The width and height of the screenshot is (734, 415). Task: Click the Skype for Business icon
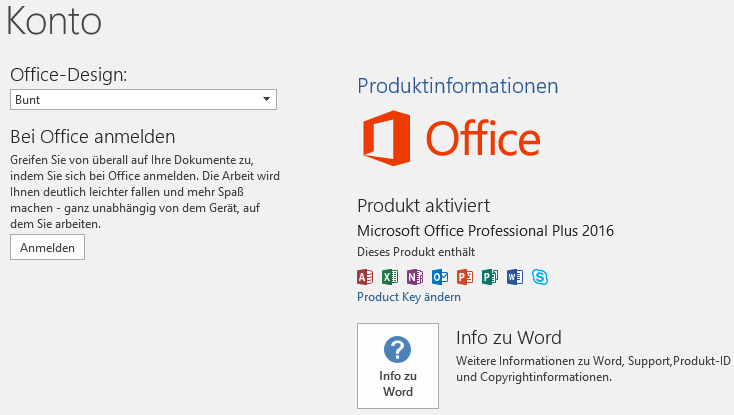coord(540,277)
